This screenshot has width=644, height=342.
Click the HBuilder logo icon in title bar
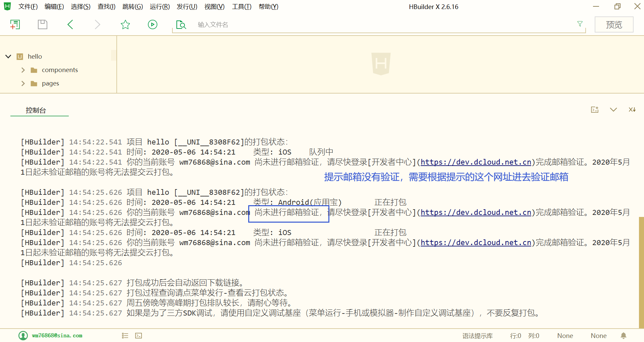click(7, 6)
